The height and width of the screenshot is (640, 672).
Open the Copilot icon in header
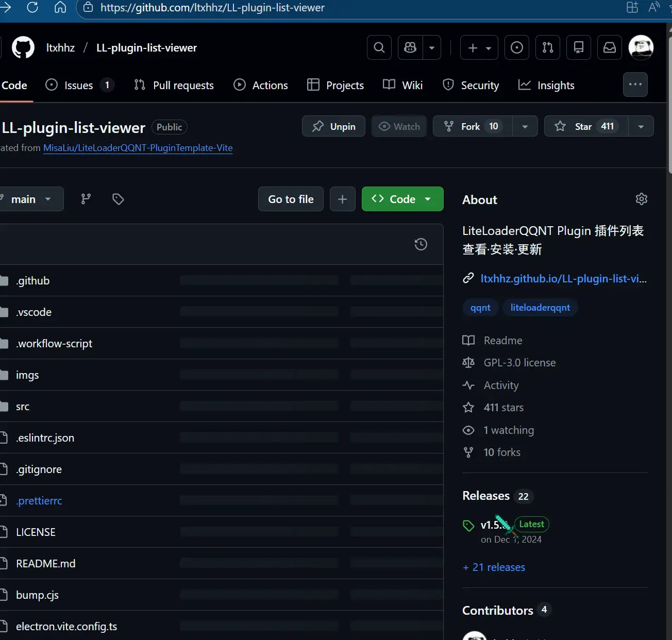(411, 48)
